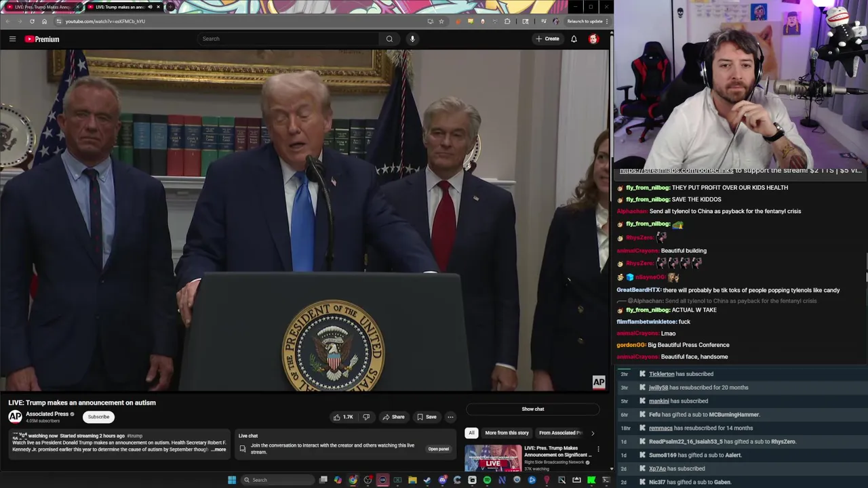Dislike the video with thumbs down
Screen dimensions: 868x488
(366, 417)
